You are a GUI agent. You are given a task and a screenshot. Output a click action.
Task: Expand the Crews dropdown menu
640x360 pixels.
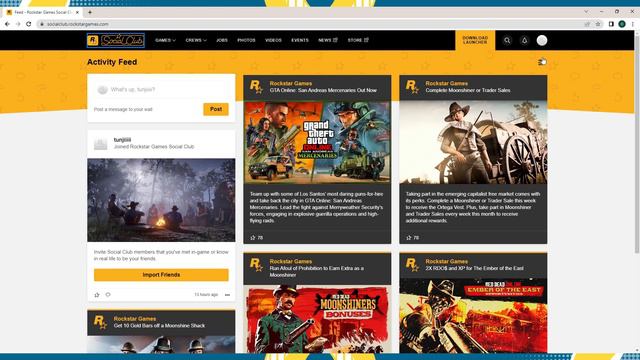coord(196,40)
